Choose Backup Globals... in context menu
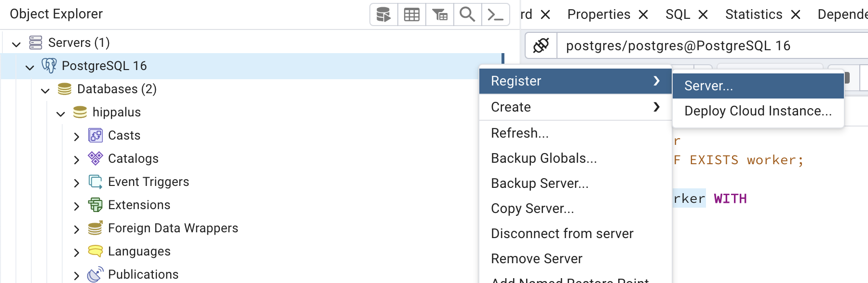Image resolution: width=868 pixels, height=283 pixels. (x=575, y=158)
